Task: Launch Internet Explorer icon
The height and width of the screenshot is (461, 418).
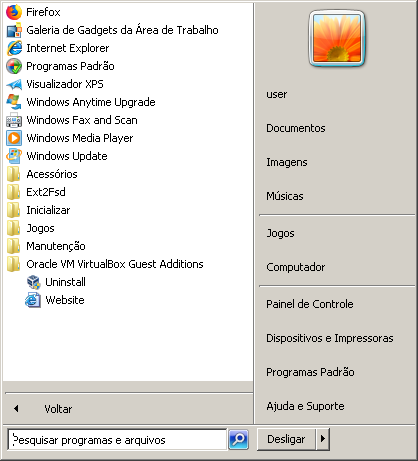Action: tap(14, 48)
